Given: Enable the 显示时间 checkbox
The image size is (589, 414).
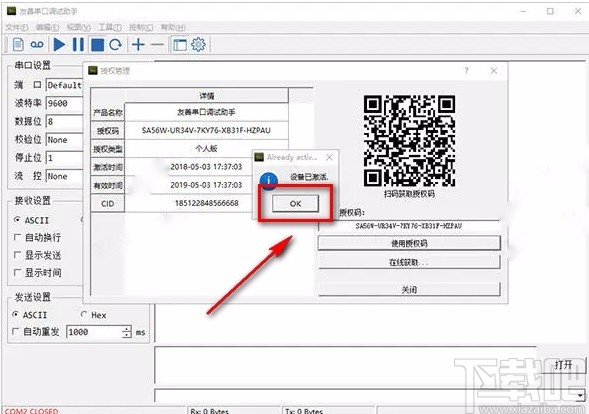Looking at the screenshot, I should [x=17, y=272].
